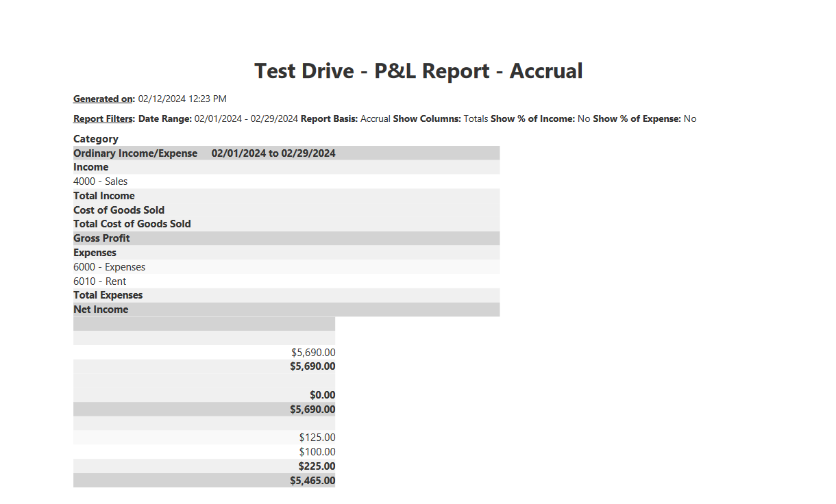This screenshot has height=504, width=836.
Task: Collapse the Expenses section header
Action: tap(95, 252)
